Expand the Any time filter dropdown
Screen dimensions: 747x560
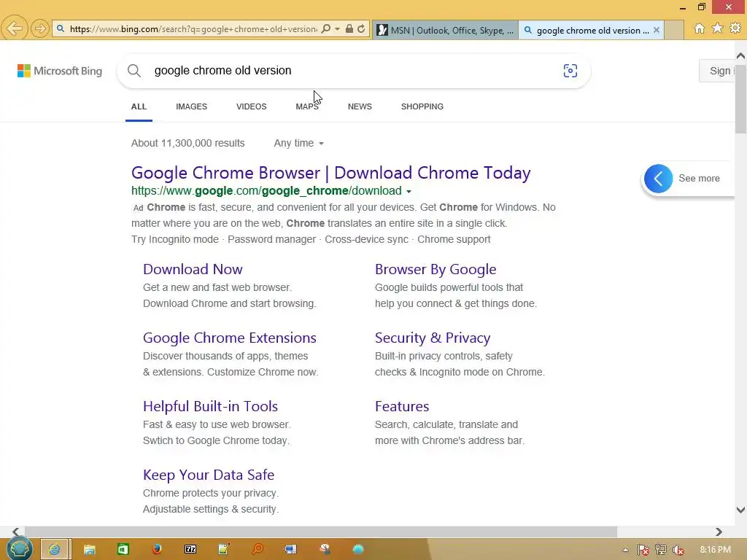pyautogui.click(x=298, y=144)
